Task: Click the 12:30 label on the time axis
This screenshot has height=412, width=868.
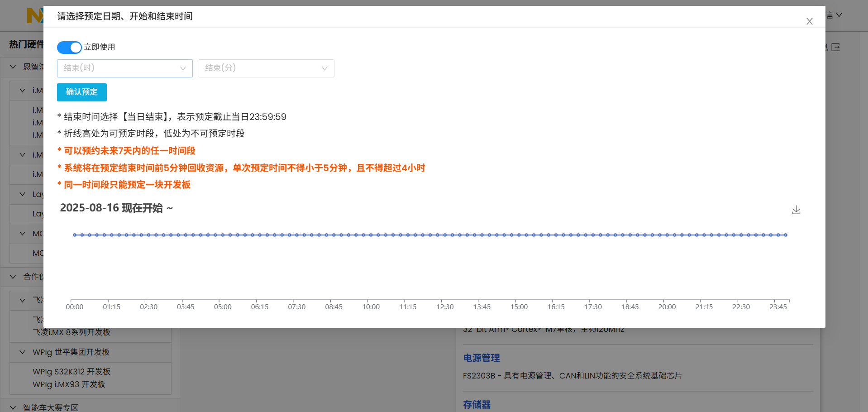Action: (445, 307)
